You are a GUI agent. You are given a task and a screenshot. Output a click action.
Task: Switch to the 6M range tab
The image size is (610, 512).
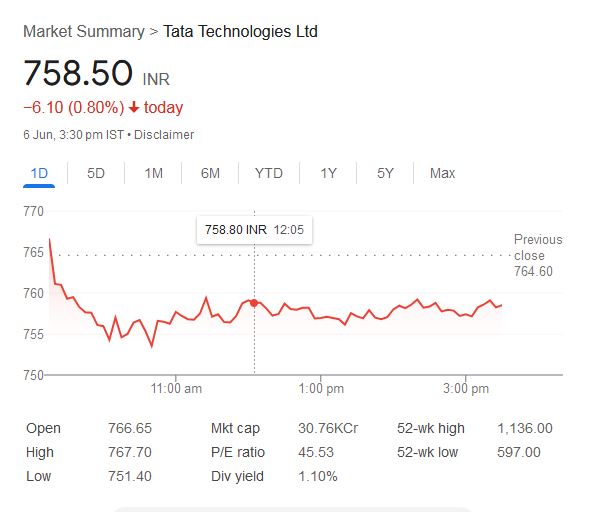click(210, 173)
